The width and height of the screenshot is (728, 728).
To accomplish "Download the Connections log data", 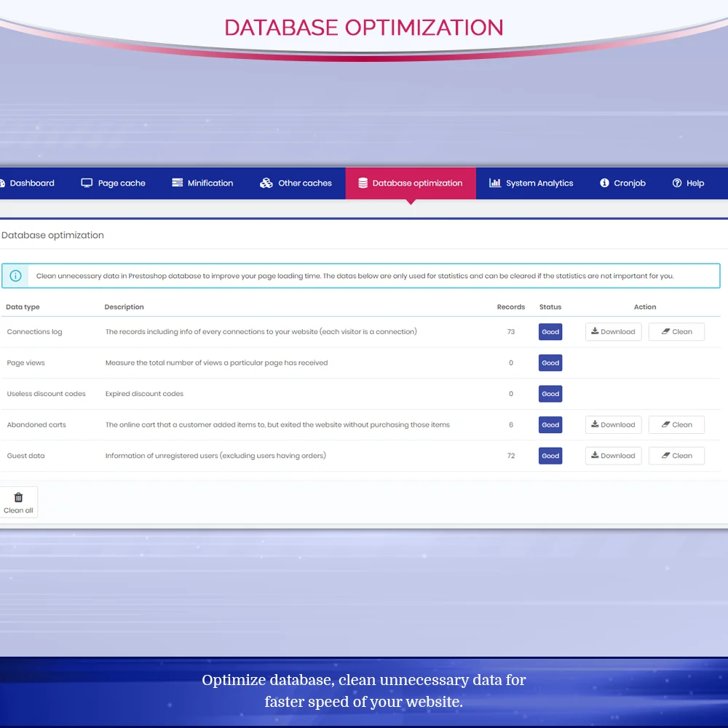I will coord(613,331).
